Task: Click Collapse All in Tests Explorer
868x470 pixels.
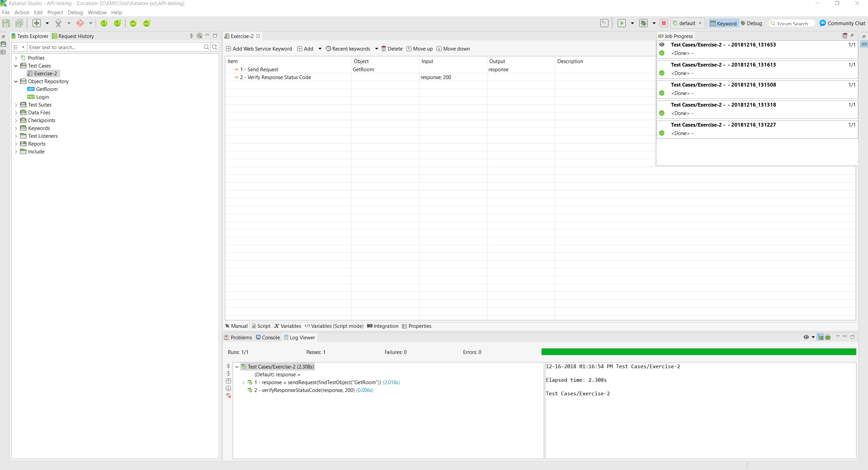Action: tap(191, 36)
